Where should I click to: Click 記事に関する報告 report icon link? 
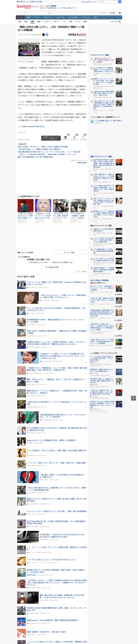[24, 140]
